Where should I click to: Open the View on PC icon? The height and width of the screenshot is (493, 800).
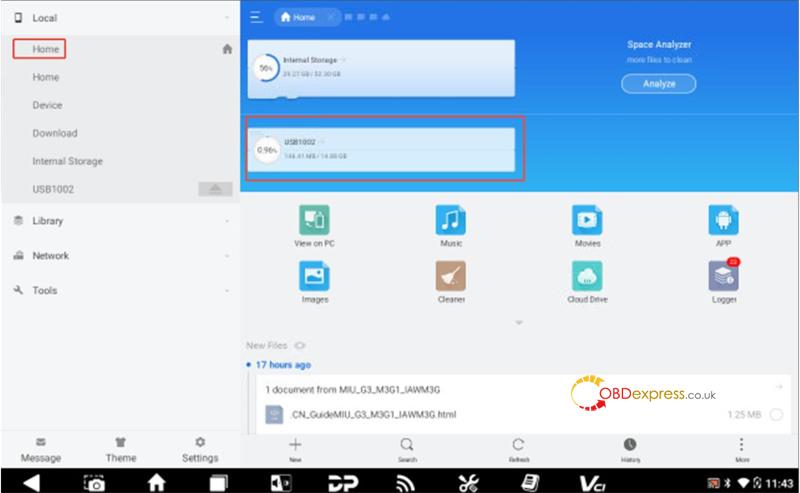314,220
